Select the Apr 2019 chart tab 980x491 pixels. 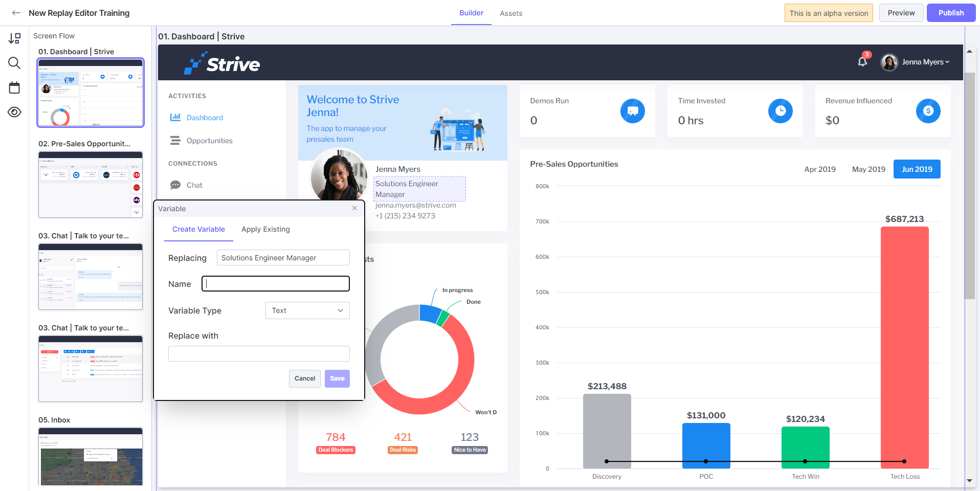(x=820, y=169)
